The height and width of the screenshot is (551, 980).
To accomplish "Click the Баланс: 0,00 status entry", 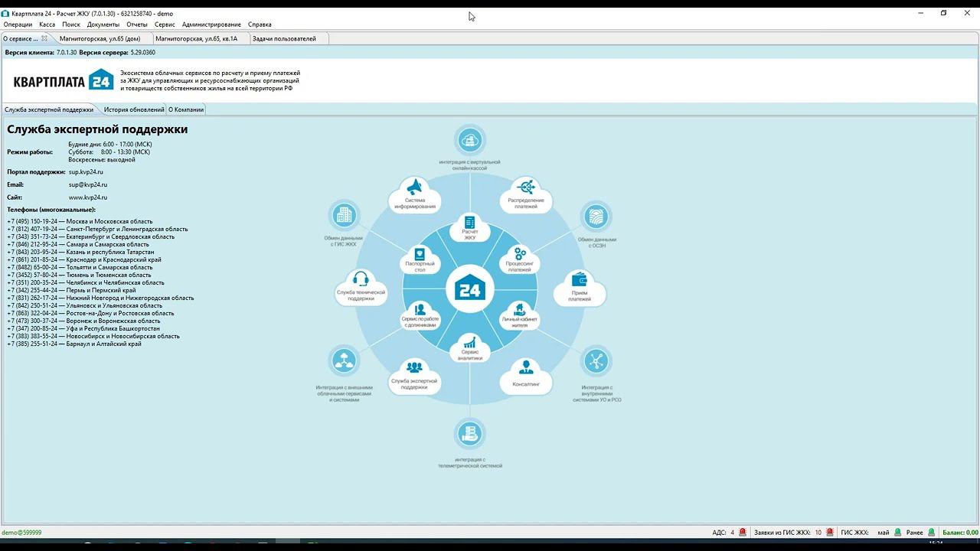I will pyautogui.click(x=960, y=533).
